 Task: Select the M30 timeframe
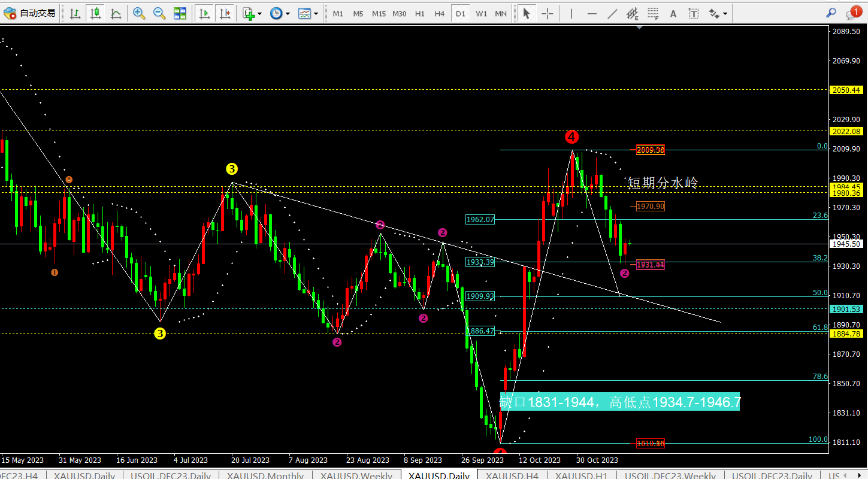coord(400,13)
